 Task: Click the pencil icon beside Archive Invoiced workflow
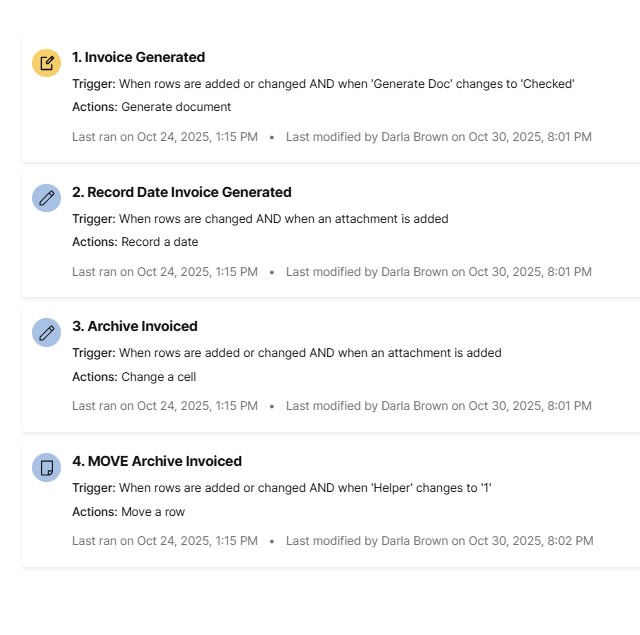[x=46, y=332]
